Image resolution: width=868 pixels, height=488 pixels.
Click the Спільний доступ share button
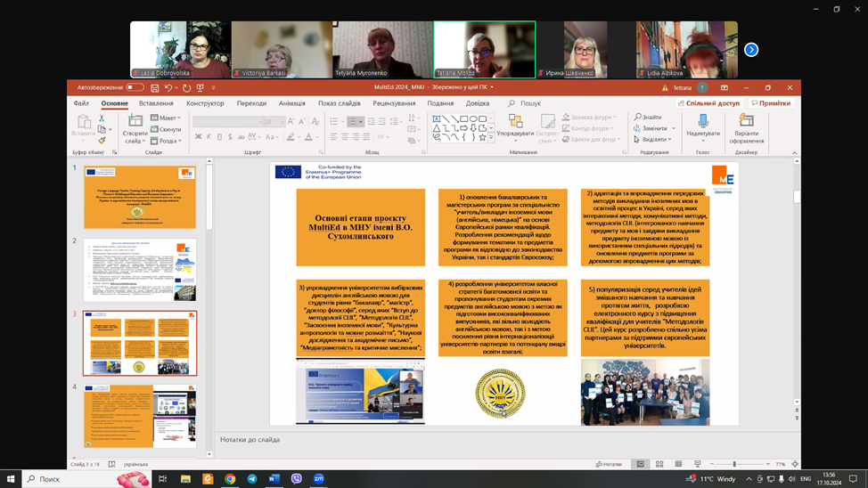708,103
